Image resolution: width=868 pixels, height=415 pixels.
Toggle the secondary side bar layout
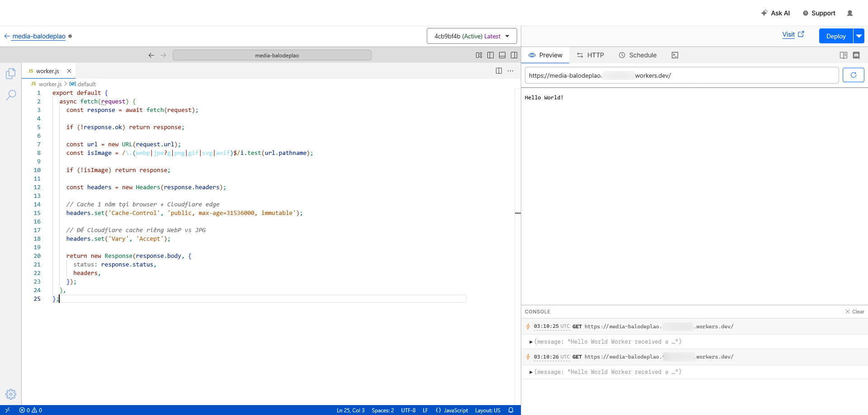[x=514, y=55]
